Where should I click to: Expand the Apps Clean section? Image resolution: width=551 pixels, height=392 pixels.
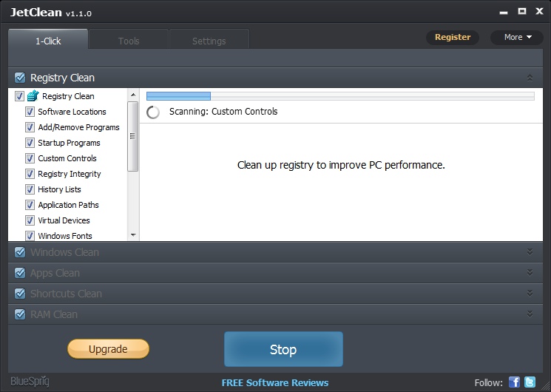pyautogui.click(x=530, y=272)
